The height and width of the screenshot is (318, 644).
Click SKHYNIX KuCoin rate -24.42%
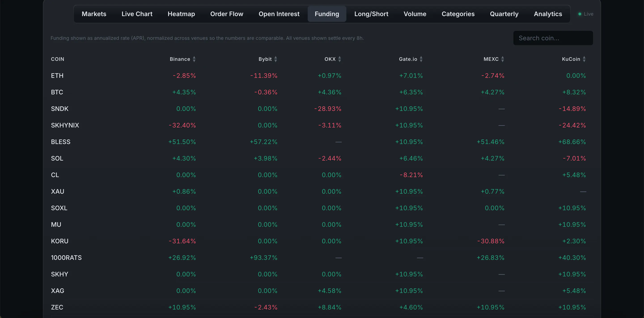572,125
